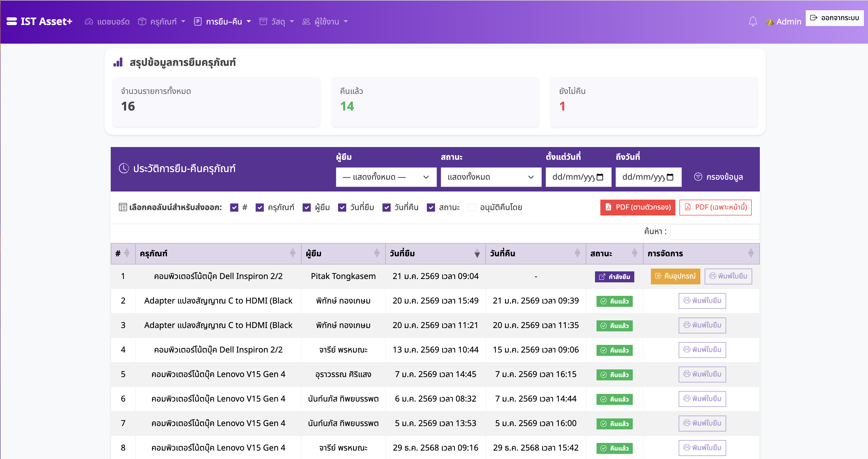Click the logout icon in ออกจากระบบ
The image size is (868, 459).
[x=813, y=18]
